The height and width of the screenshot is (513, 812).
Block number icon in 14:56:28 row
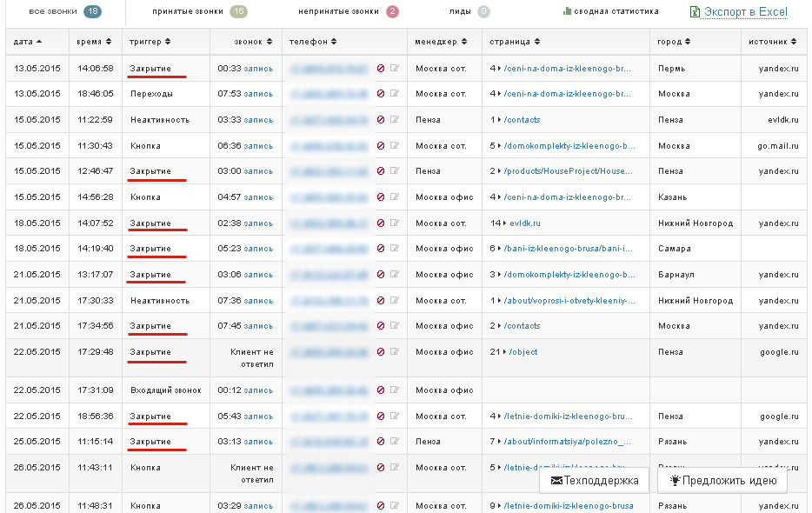click(x=381, y=197)
